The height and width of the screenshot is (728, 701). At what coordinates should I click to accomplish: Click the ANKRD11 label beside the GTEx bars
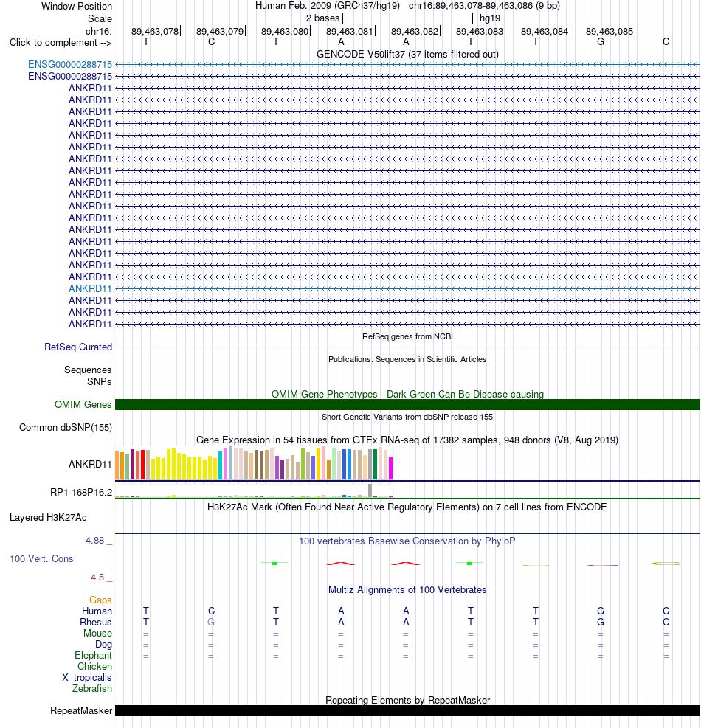coord(90,464)
